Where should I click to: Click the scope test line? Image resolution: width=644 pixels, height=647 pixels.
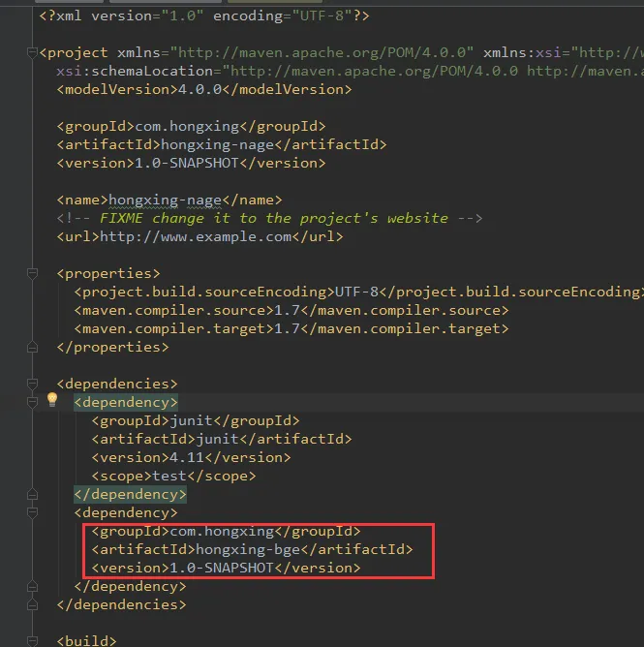[173, 477]
